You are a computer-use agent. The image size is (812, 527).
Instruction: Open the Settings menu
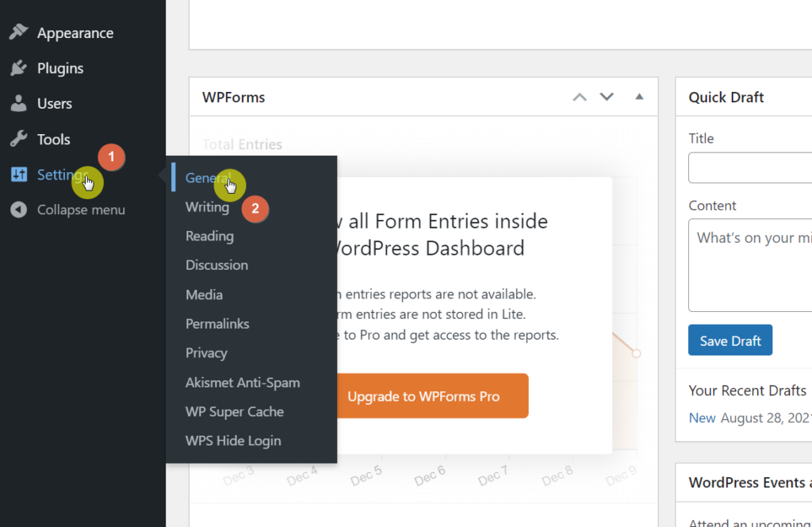(x=63, y=175)
